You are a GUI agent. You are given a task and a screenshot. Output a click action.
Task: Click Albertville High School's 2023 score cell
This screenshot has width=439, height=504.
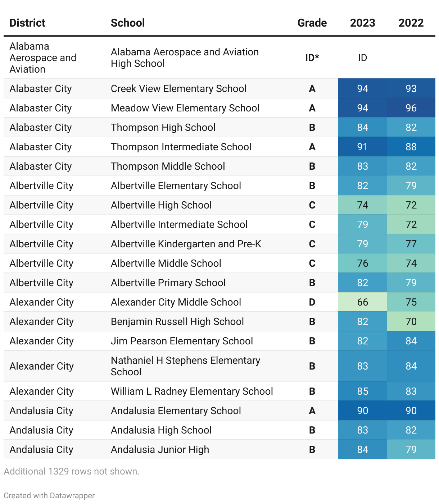pos(362,205)
